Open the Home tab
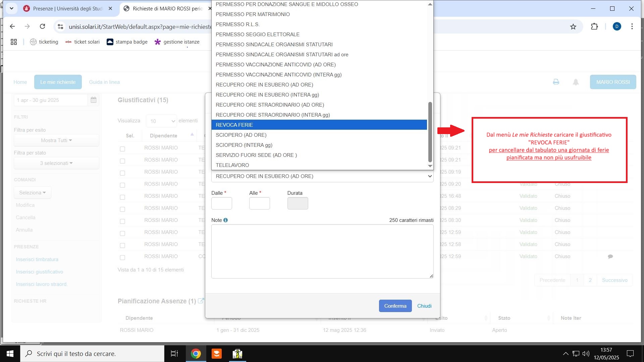 20,82
